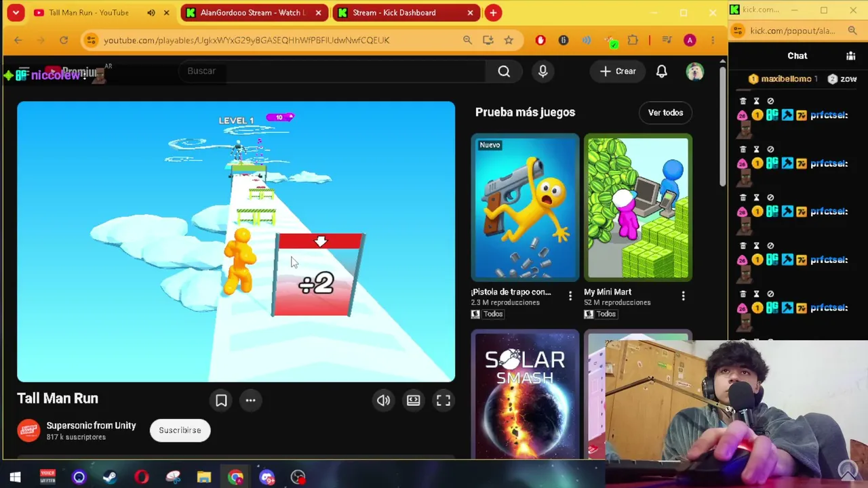
Task: Click the YouTube Buscar search field
Action: tap(332, 71)
